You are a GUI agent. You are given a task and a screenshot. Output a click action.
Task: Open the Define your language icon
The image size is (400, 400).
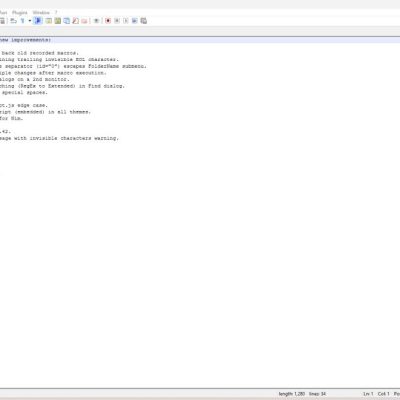tap(49, 21)
